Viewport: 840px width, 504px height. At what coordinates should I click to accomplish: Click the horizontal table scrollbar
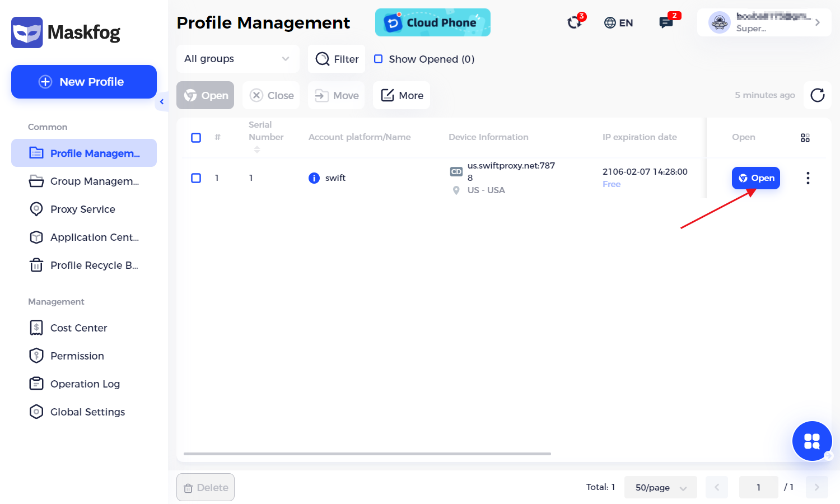[367, 454]
